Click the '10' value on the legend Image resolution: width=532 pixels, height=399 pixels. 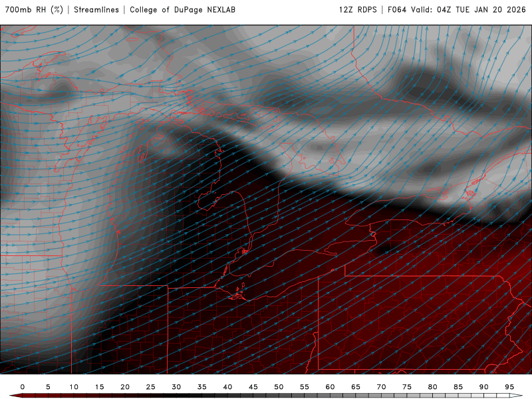click(74, 387)
